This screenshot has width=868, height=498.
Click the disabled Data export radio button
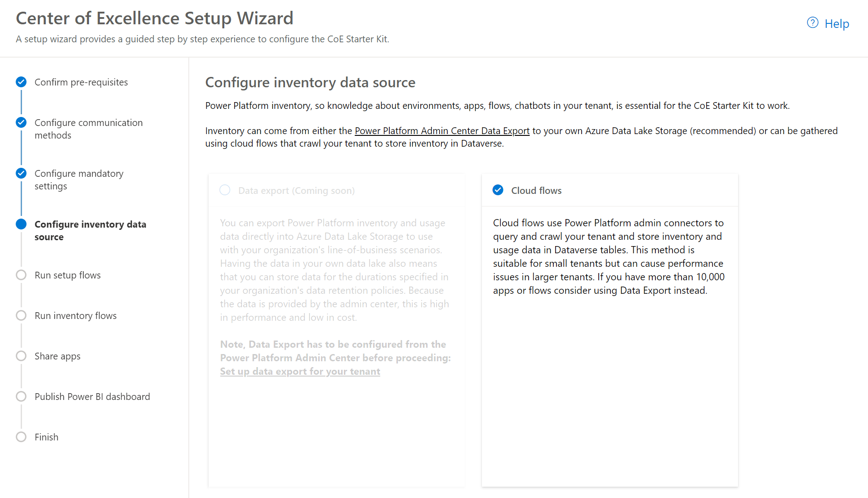[225, 190]
